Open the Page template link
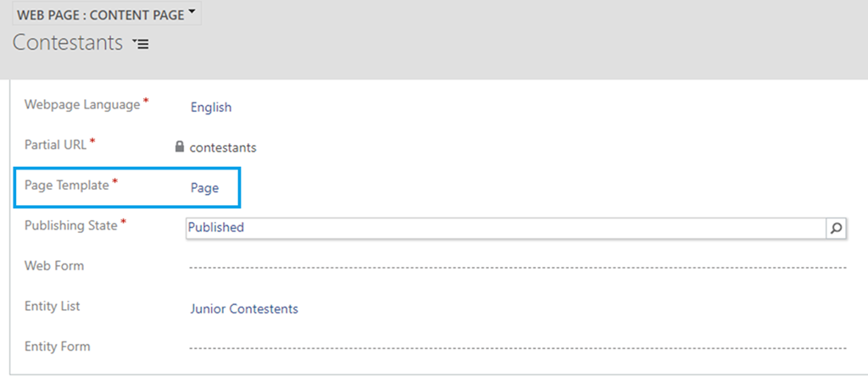 coord(204,188)
